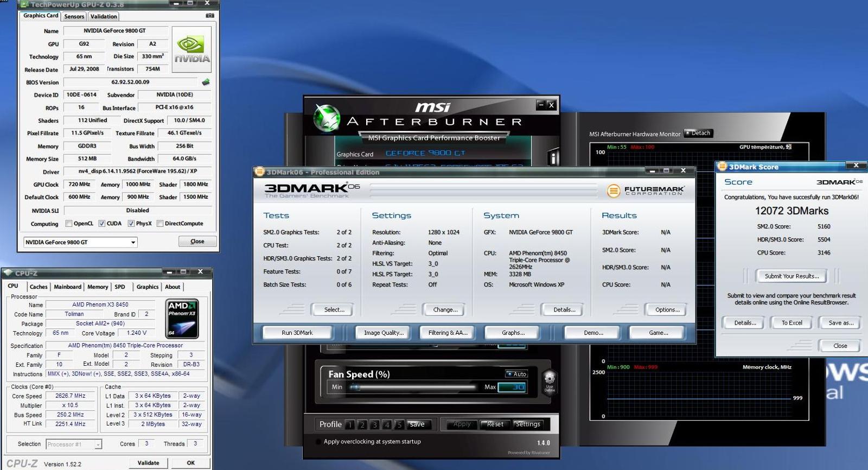Click the Validate button in CPU-Z
Image resolution: width=868 pixels, height=470 pixels.
pyautogui.click(x=148, y=463)
